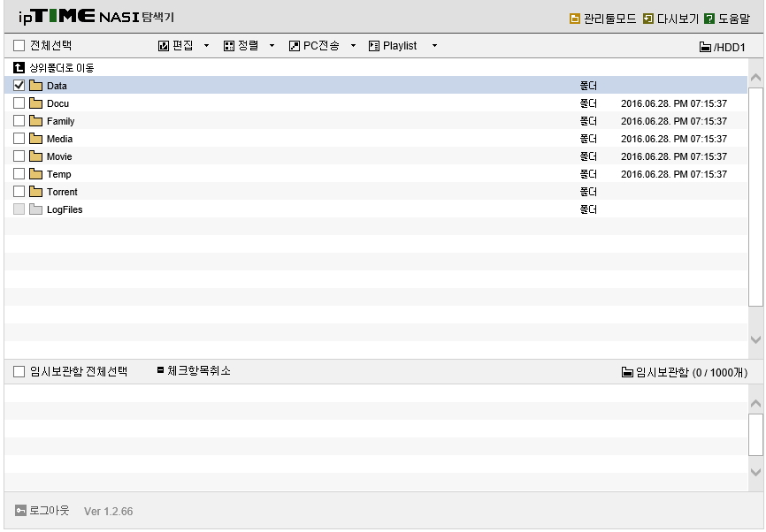The width and height of the screenshot is (766, 532).
Task: Enable the 전체선택 checkbox
Action: (19, 45)
